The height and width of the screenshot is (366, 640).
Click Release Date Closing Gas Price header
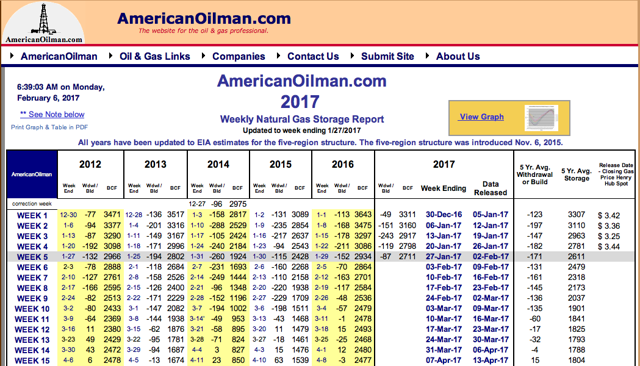(616, 175)
